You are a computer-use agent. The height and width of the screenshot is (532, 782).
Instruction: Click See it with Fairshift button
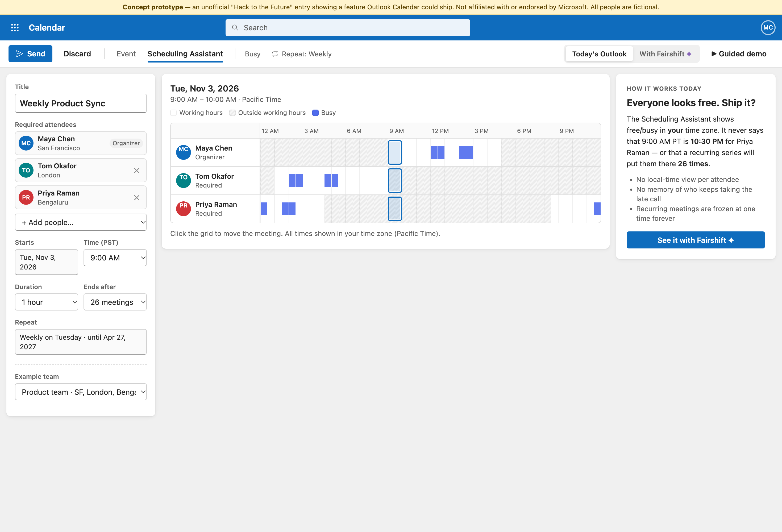(x=696, y=240)
